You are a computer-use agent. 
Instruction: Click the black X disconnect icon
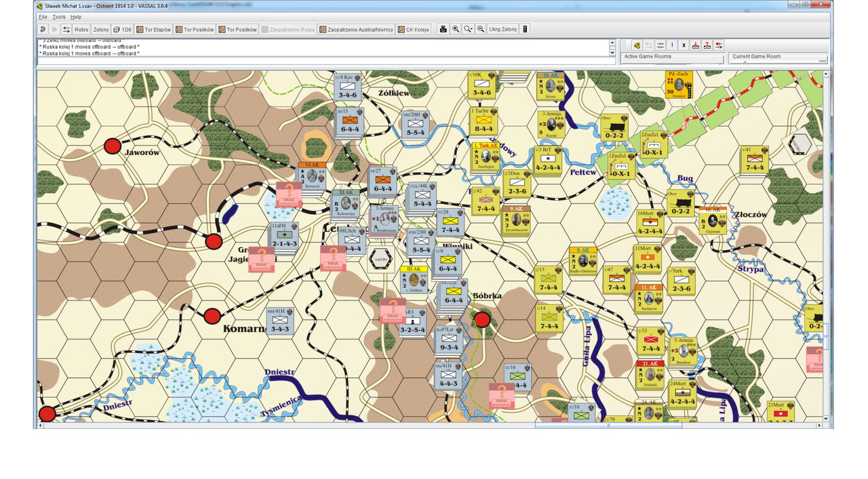[x=684, y=45]
